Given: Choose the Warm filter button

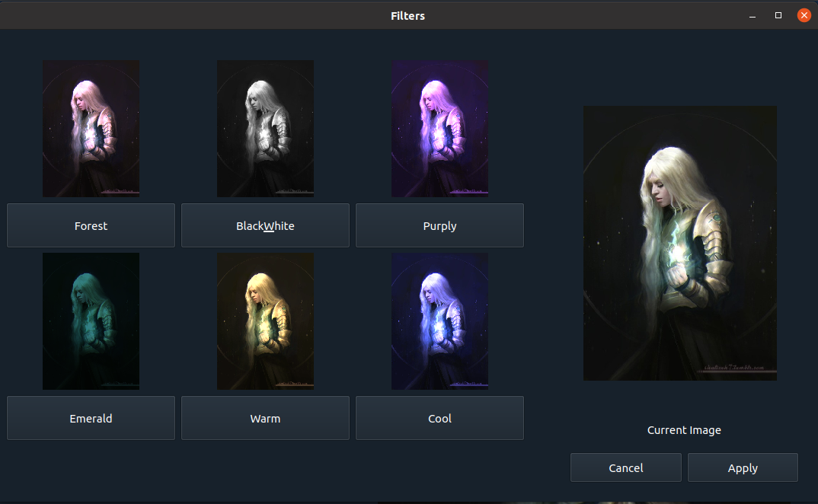Looking at the screenshot, I should pyautogui.click(x=265, y=418).
